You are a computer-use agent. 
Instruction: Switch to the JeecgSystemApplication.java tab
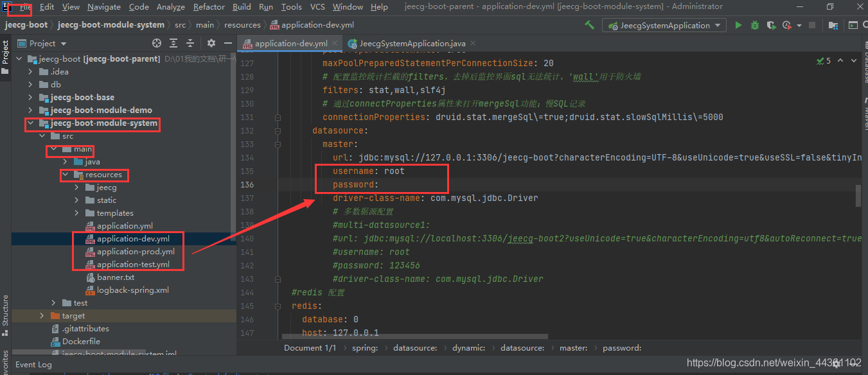pyautogui.click(x=412, y=44)
